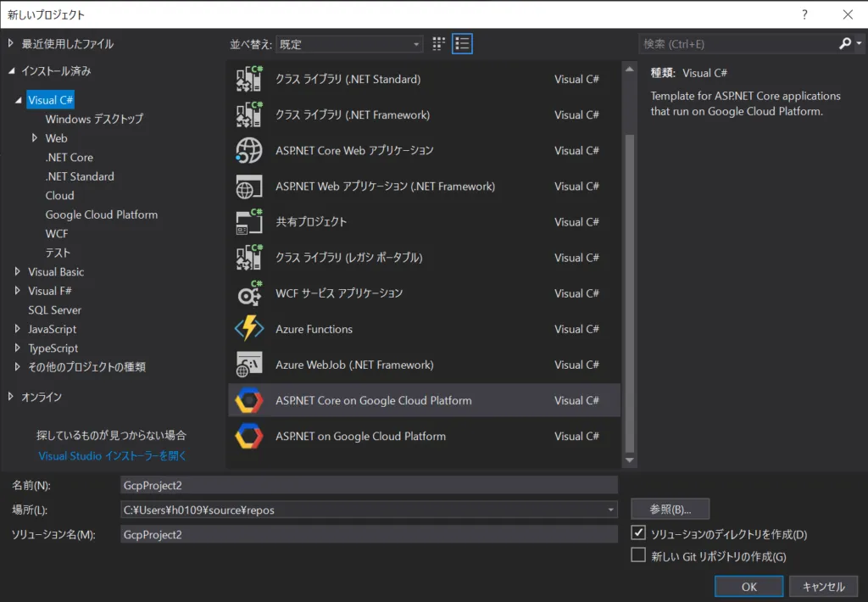Select .NET Standard category
Viewport: 868px width, 602px height.
click(x=80, y=176)
